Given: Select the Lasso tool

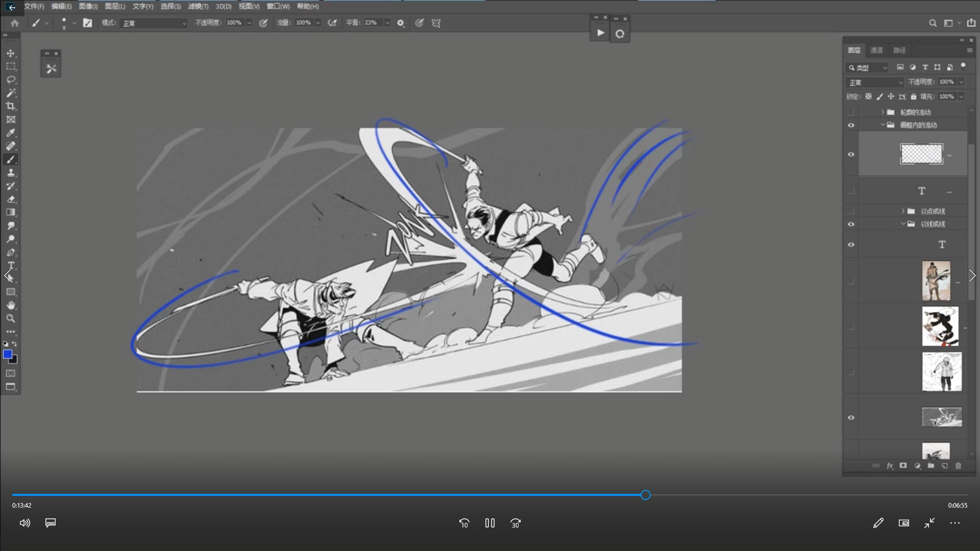Looking at the screenshot, I should point(11,80).
